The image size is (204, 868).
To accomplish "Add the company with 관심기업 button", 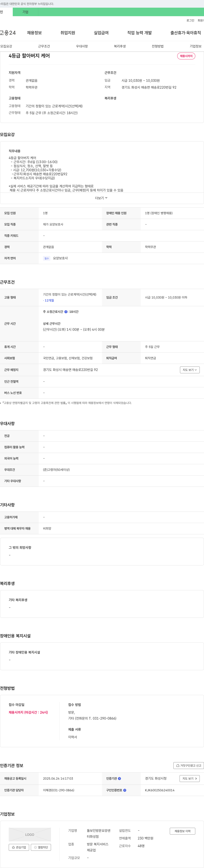I will tap(19, 847).
